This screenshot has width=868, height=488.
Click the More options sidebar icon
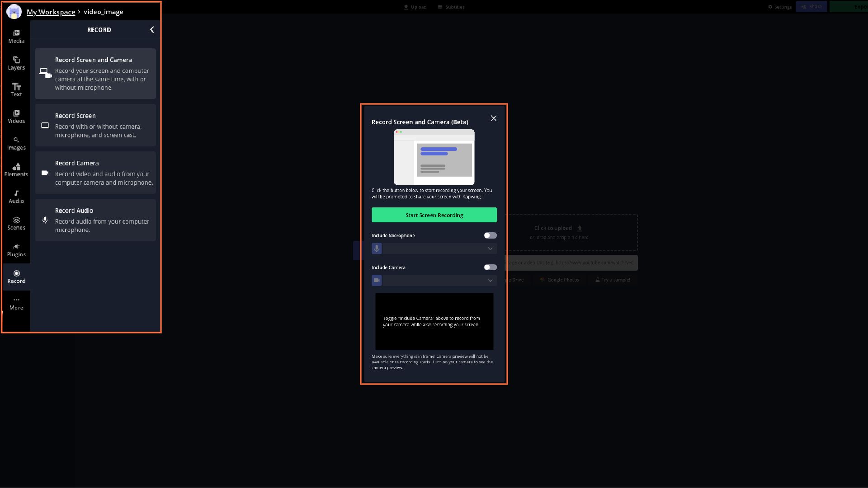pos(16,303)
